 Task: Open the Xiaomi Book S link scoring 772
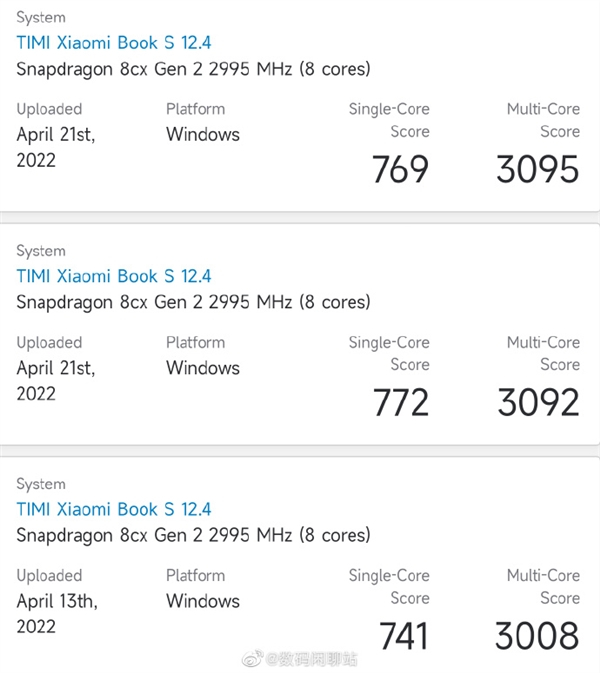point(114,276)
